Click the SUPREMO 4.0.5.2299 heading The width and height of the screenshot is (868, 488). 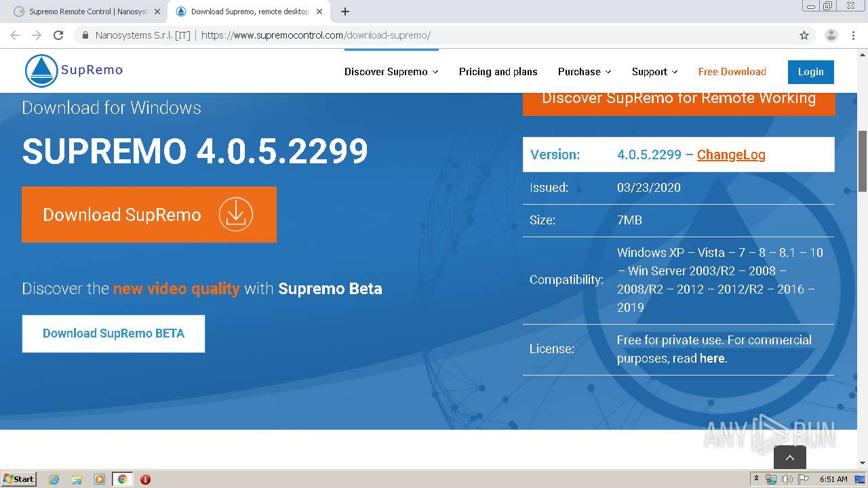point(195,150)
